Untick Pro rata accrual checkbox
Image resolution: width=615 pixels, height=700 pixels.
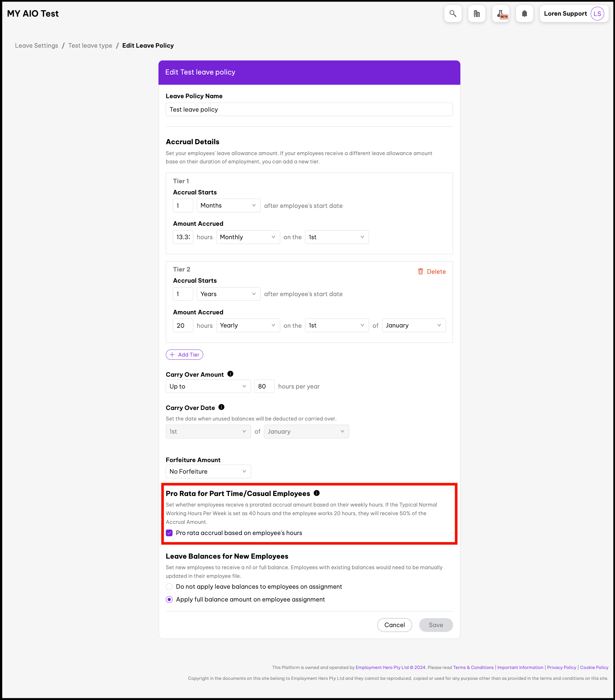(x=169, y=533)
